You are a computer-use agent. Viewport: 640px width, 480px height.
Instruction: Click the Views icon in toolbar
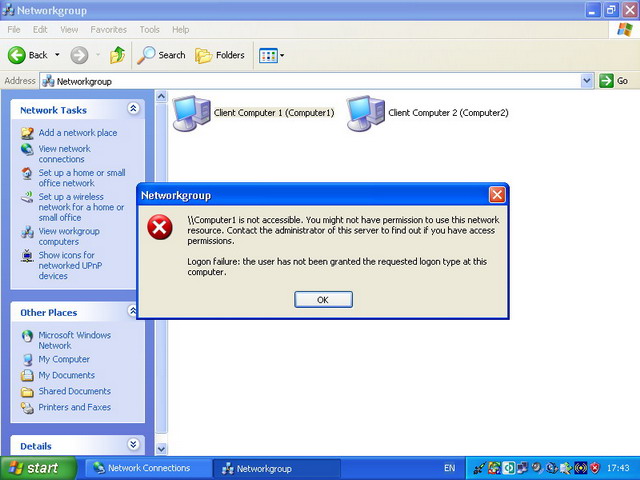pos(268,56)
